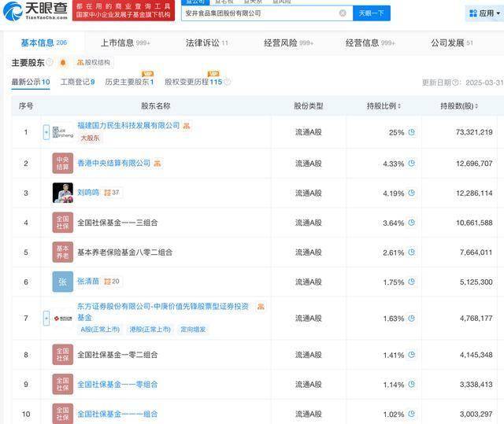
Task: Clear the search box text
Action: click(343, 13)
